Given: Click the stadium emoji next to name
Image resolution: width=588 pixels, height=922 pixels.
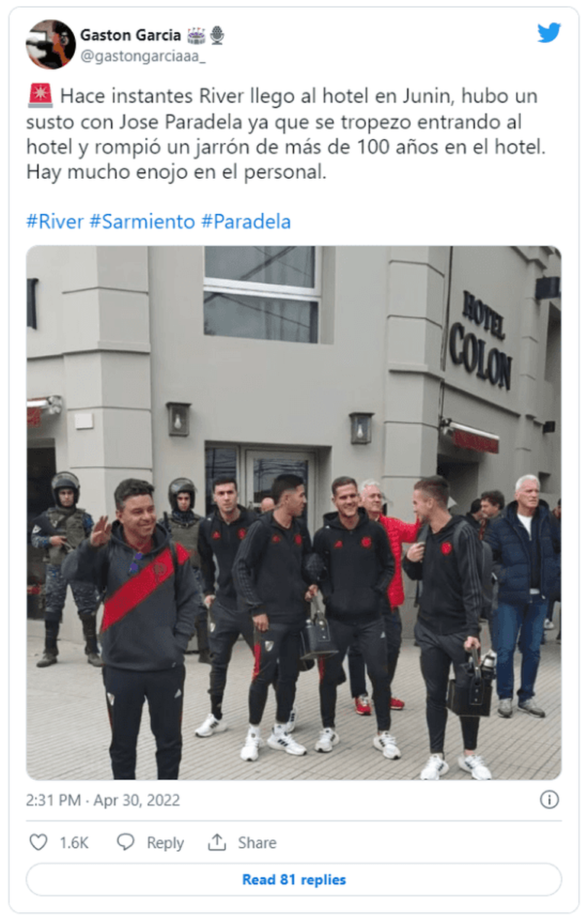Looking at the screenshot, I should [x=196, y=35].
